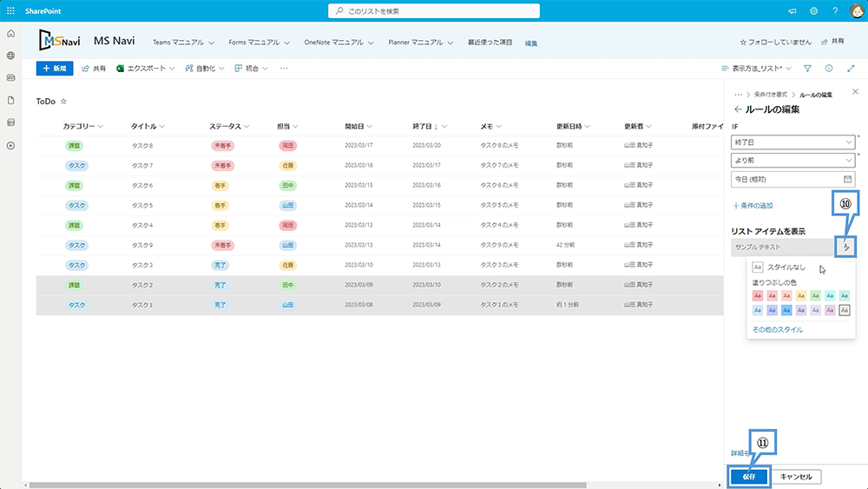Open the Help question mark icon
Image resolution: width=868 pixels, height=489 pixels.
pos(835,10)
